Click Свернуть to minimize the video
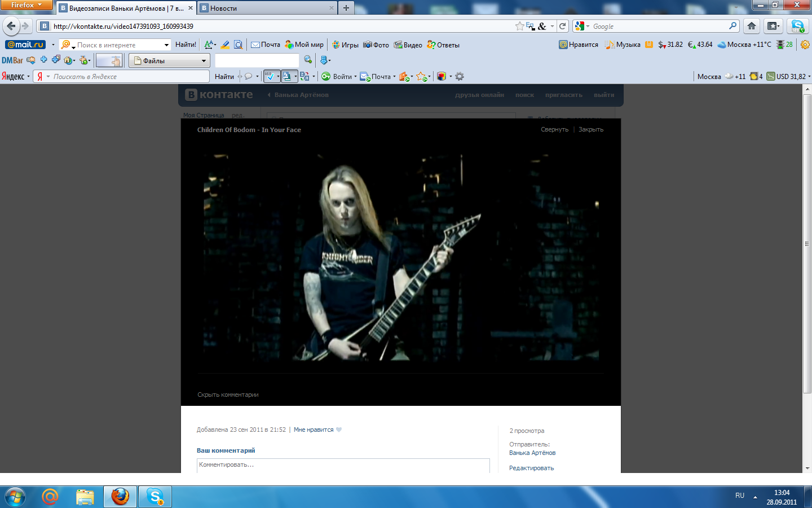812x508 pixels. [555, 129]
